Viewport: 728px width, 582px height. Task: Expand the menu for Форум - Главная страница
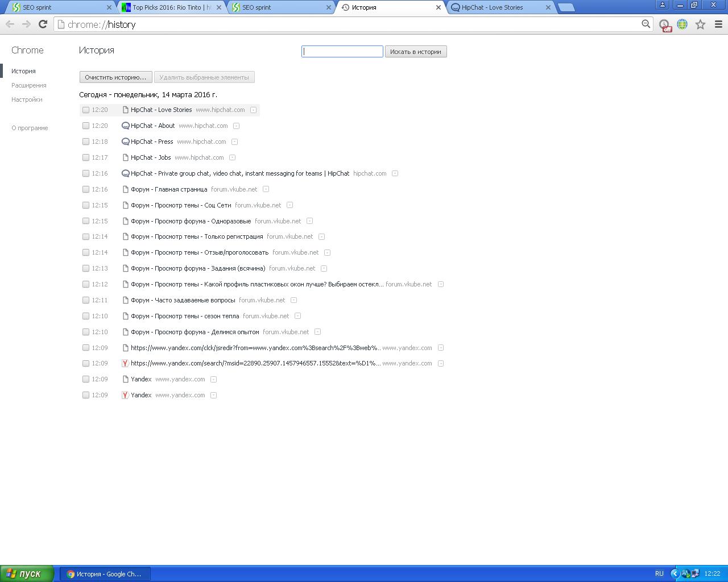[266, 189]
